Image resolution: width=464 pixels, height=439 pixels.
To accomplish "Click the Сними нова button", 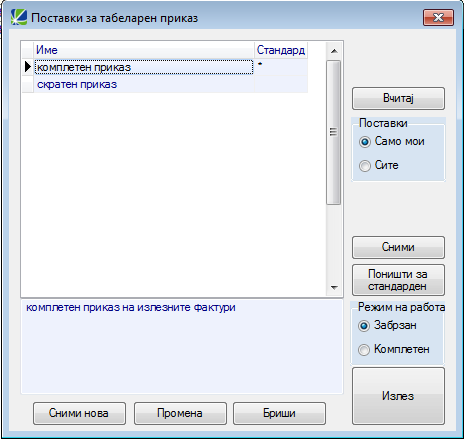I will (79, 413).
